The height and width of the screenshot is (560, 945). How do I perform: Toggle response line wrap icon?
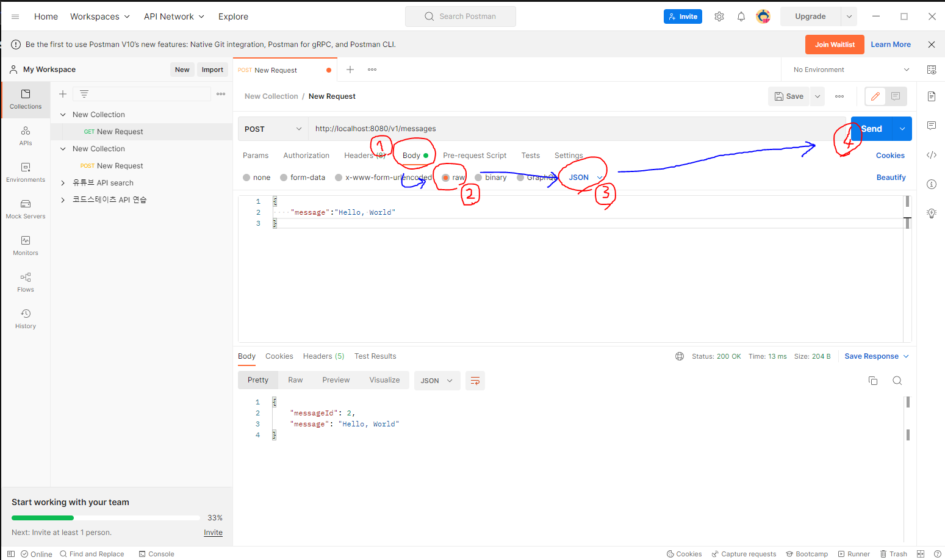(x=475, y=381)
